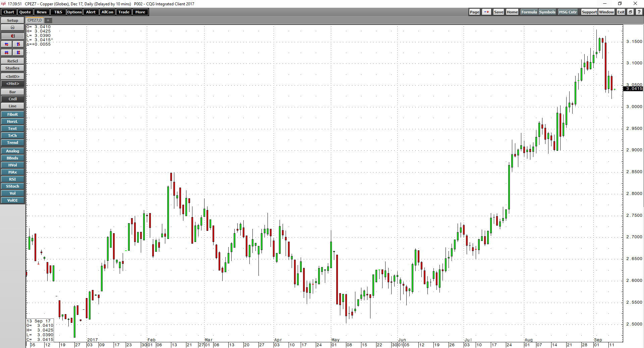This screenshot has width=644, height=348.
Task: Click the Sep month label on time axis
Action: (598, 340)
